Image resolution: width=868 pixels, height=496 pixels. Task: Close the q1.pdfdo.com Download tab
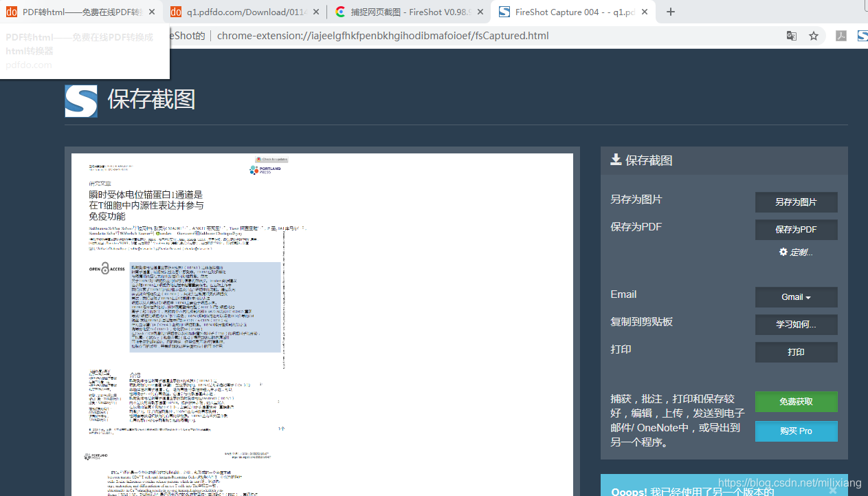coord(315,12)
